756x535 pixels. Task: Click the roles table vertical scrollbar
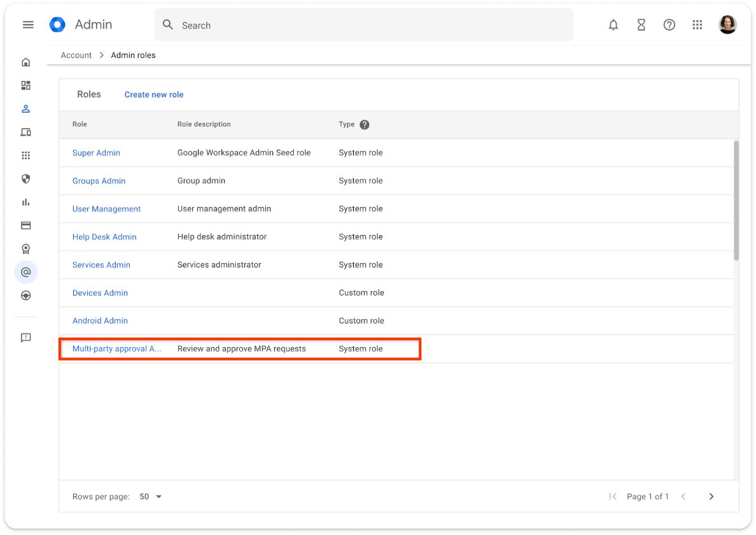(x=736, y=201)
